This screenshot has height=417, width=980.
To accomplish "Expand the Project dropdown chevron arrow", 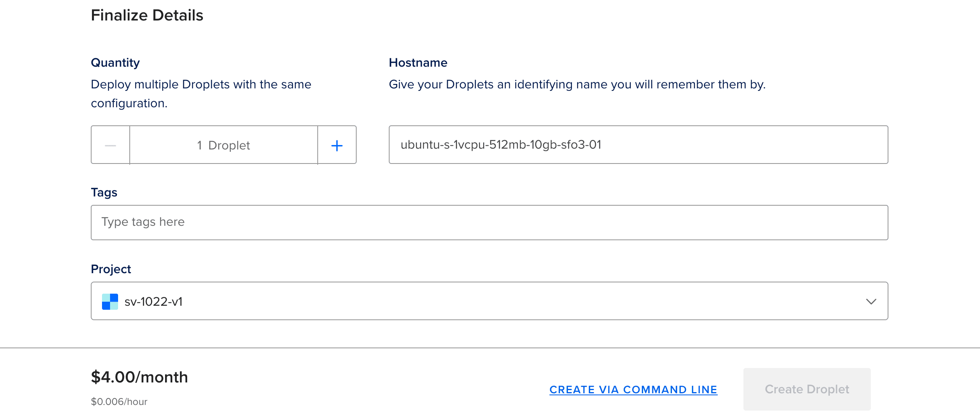I will [x=871, y=302].
